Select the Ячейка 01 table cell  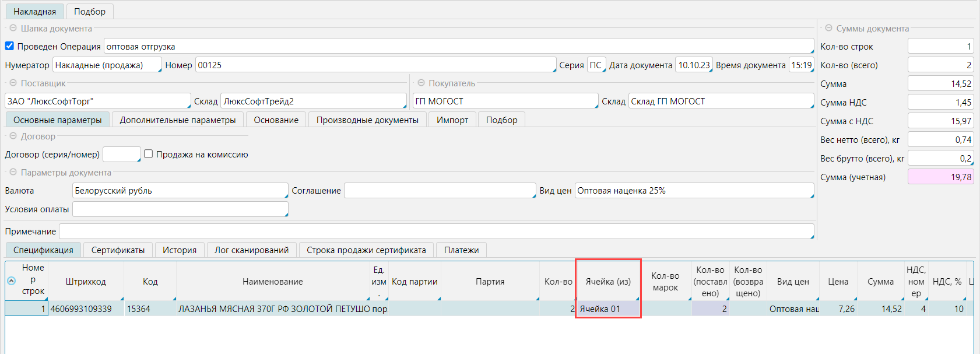[x=608, y=309]
